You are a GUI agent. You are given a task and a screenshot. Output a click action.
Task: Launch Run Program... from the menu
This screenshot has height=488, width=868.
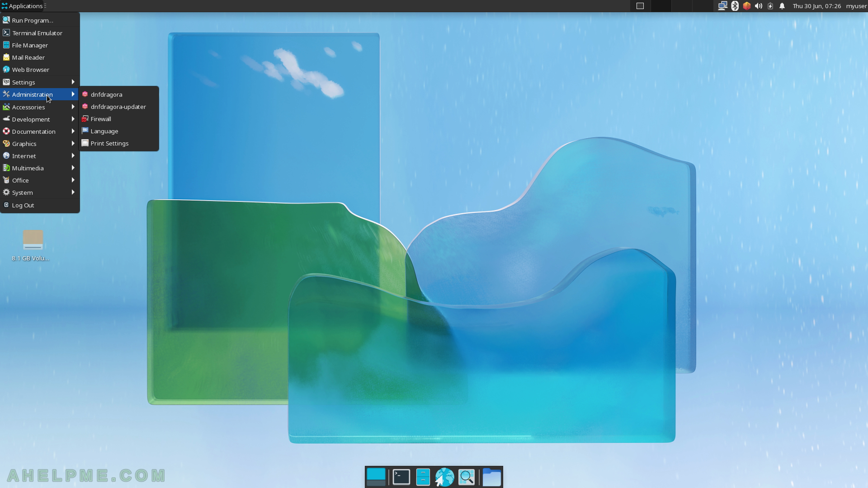[x=40, y=20]
